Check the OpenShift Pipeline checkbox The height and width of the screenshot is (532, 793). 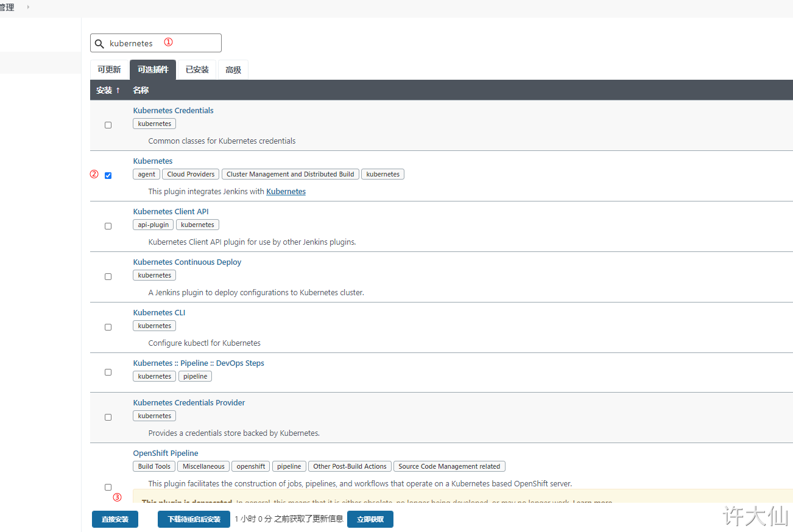tap(108, 487)
